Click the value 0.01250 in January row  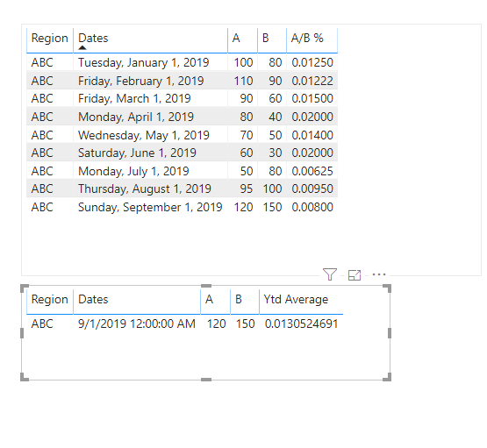(312, 62)
